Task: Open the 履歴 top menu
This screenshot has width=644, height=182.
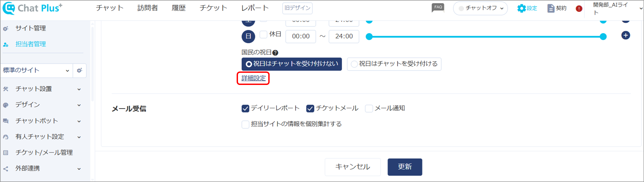Action: tap(178, 8)
